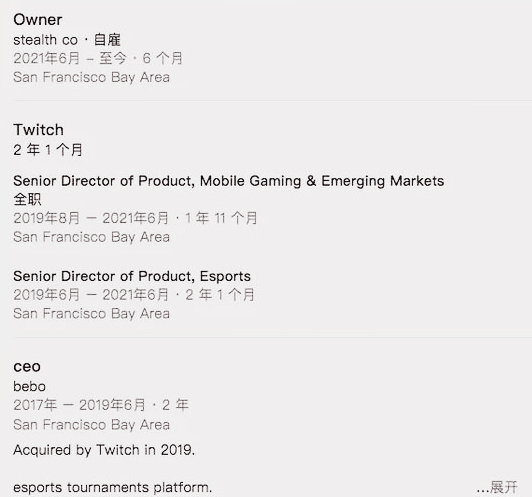This screenshot has height=497, width=532.
Task: Click 'Acquired by Twitch in 2019.' text
Action: 104,450
